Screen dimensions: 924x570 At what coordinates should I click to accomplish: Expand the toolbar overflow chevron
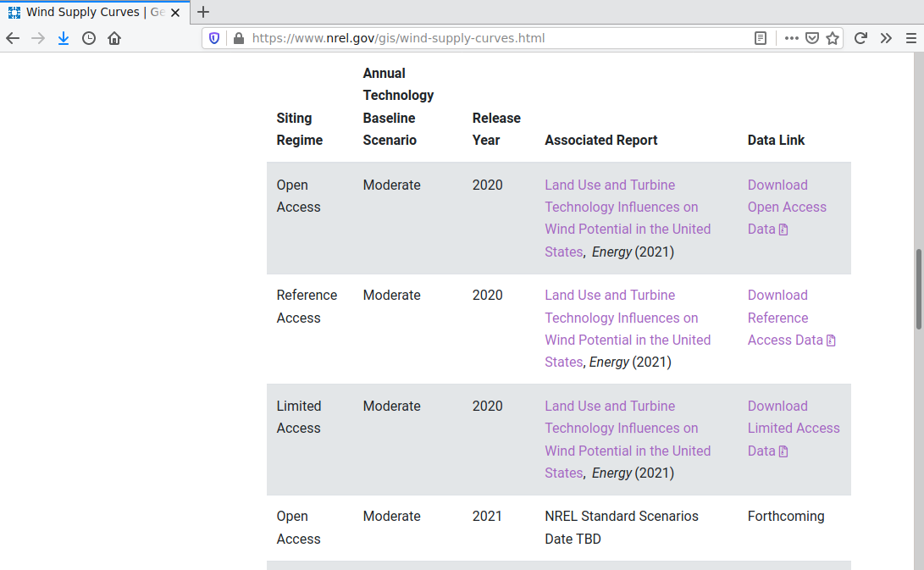[x=886, y=38]
